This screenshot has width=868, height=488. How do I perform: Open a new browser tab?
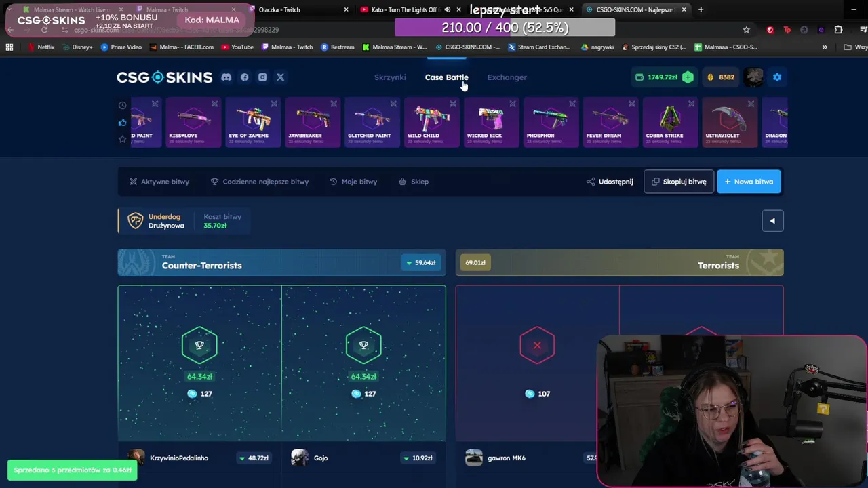point(701,9)
